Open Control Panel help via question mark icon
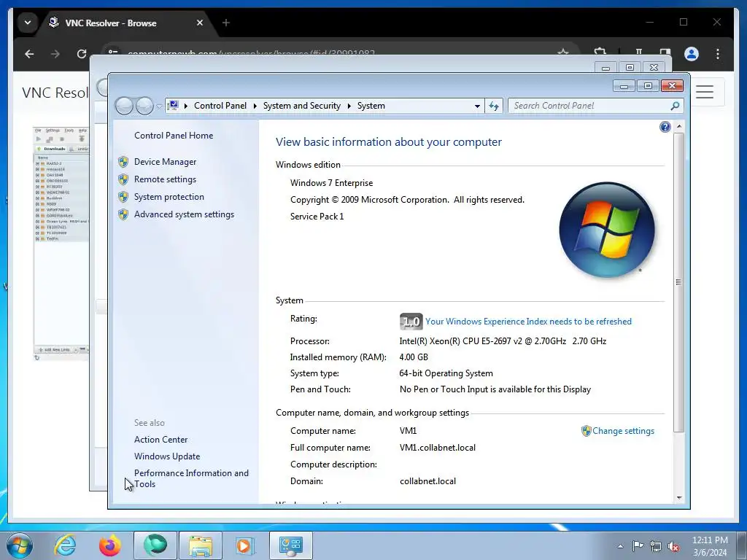747x560 pixels. [x=665, y=127]
